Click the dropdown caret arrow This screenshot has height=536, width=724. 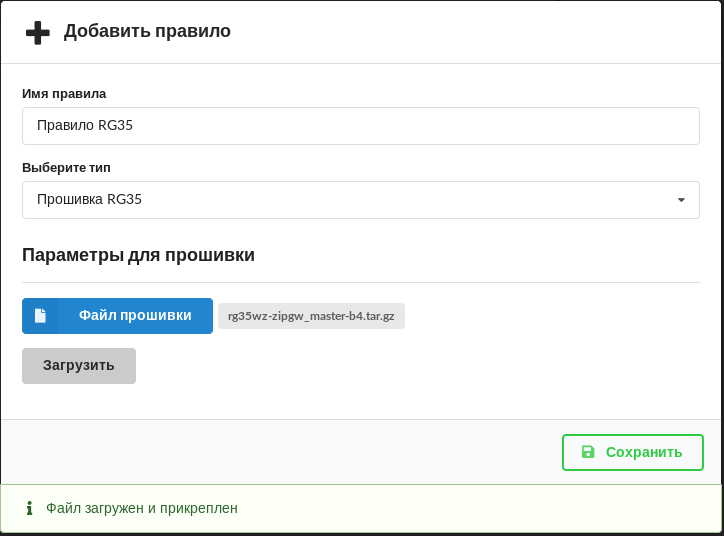[681, 200]
